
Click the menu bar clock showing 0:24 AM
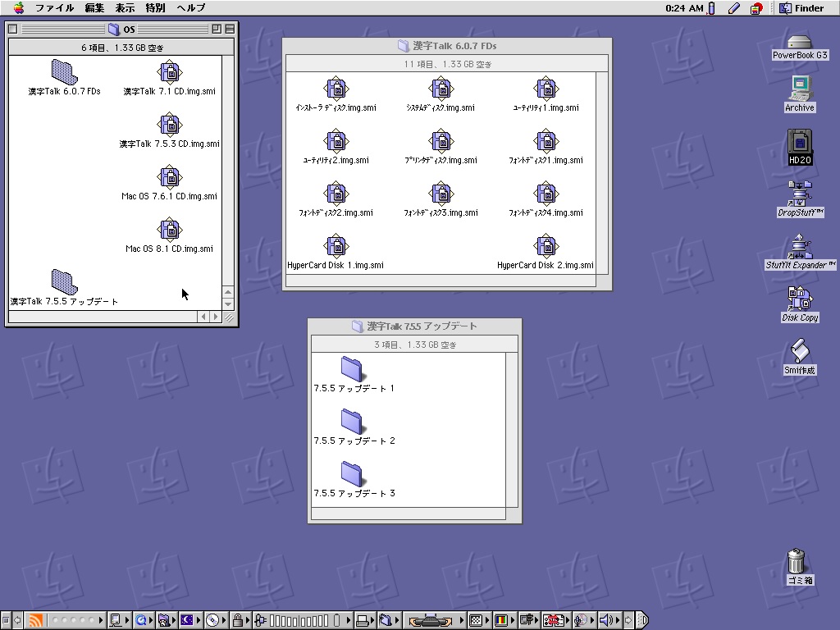684,8
